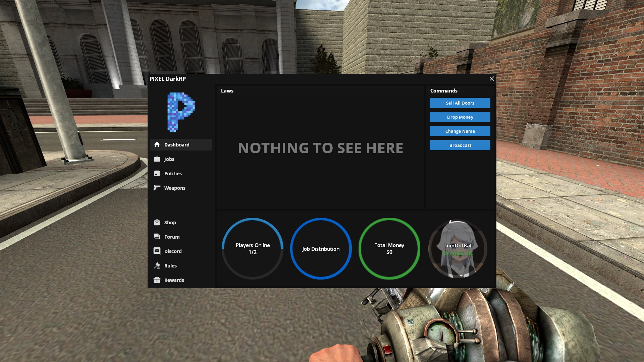Open Shop using the bag icon
This screenshot has height=362, width=644.
[x=157, y=222]
